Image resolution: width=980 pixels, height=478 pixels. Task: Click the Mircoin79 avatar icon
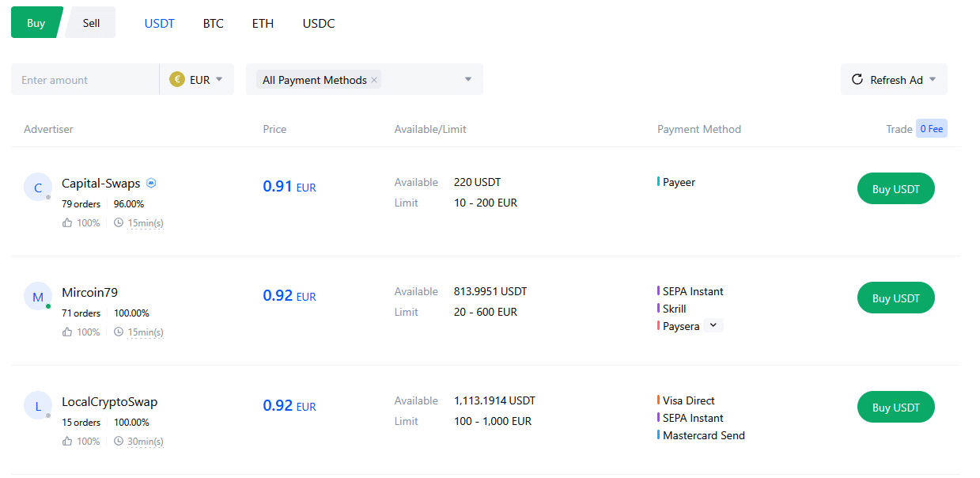click(38, 298)
